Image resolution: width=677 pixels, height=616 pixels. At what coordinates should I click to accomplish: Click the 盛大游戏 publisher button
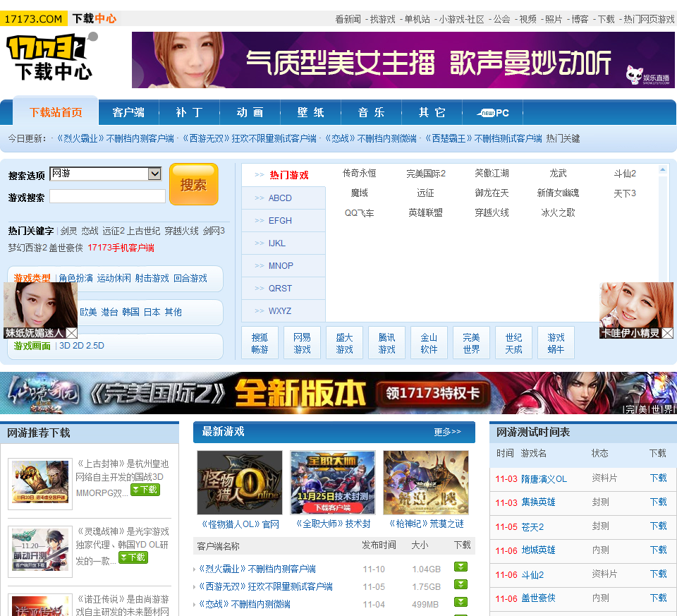[345, 343]
